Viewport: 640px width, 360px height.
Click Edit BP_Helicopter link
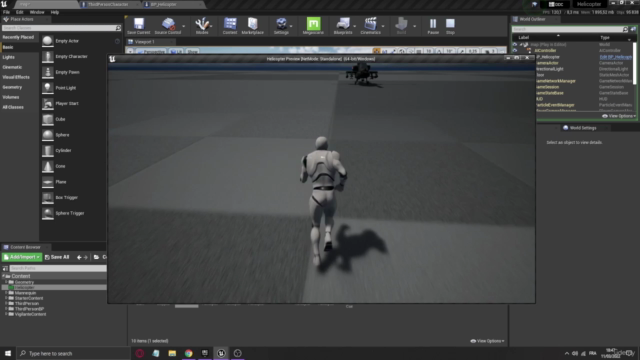pyautogui.click(x=616, y=57)
